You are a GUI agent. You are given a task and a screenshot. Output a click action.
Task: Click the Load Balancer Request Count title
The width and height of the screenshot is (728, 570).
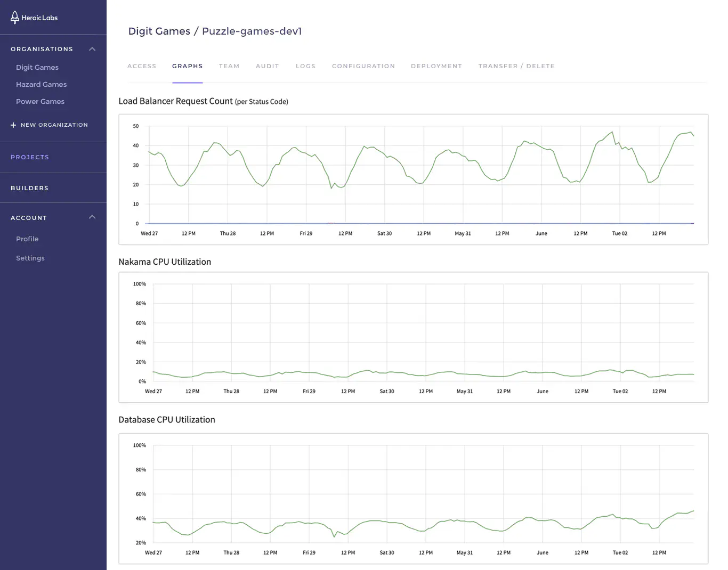click(x=203, y=101)
